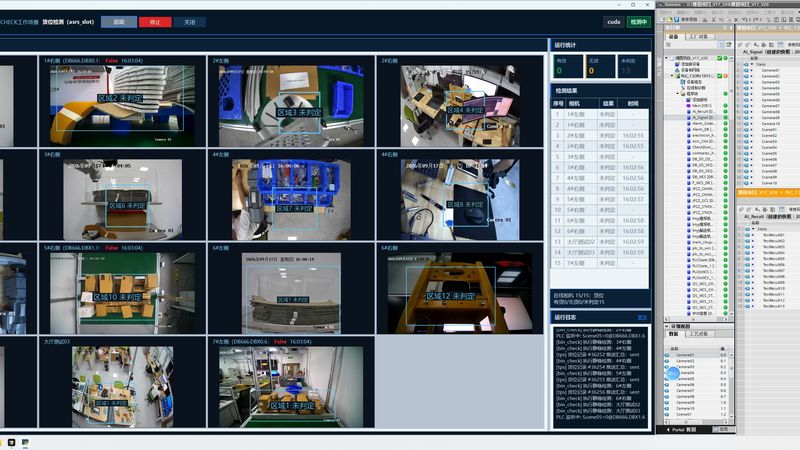Viewport: 800px width, 450px height.
Task: Click the red 停止 stop button
Action: pyautogui.click(x=155, y=22)
